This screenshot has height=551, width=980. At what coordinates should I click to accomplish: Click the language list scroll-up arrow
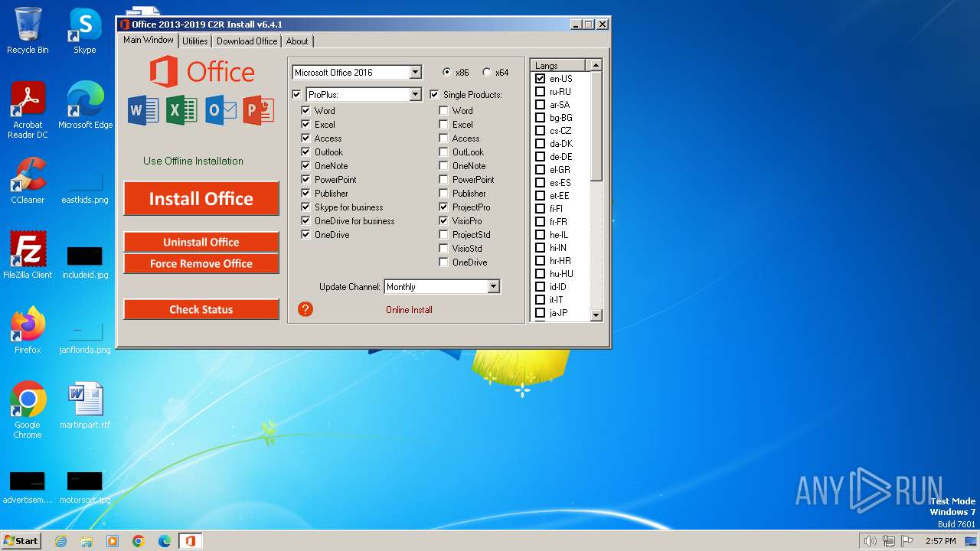tap(596, 65)
